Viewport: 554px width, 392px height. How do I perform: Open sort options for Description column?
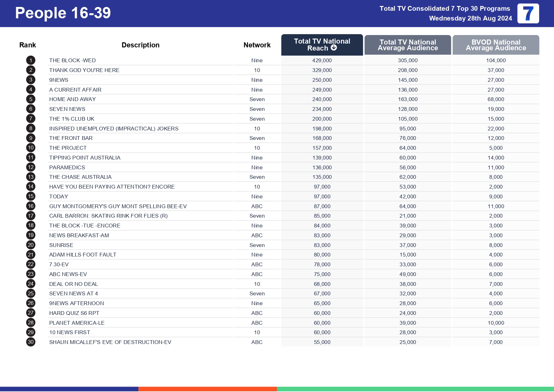click(x=141, y=45)
